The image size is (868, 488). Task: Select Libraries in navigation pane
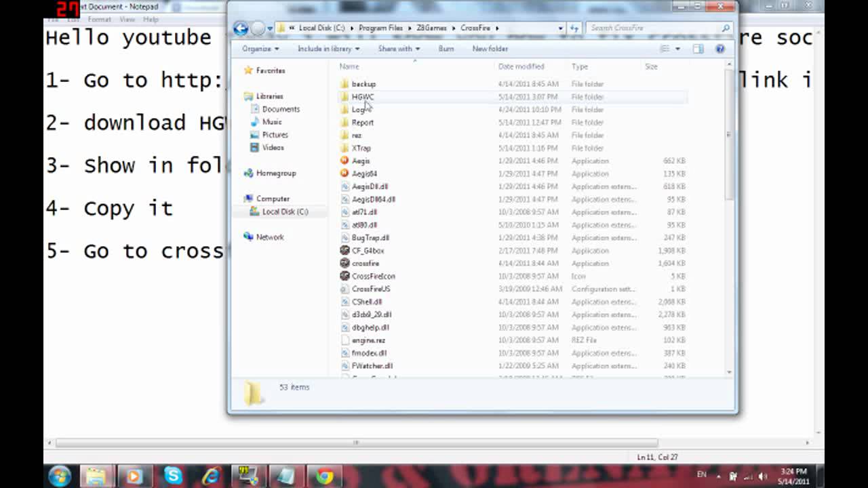click(270, 96)
